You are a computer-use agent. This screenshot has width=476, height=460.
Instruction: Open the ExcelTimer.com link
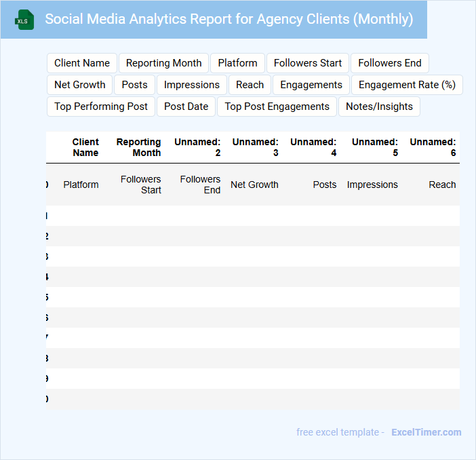(x=426, y=432)
